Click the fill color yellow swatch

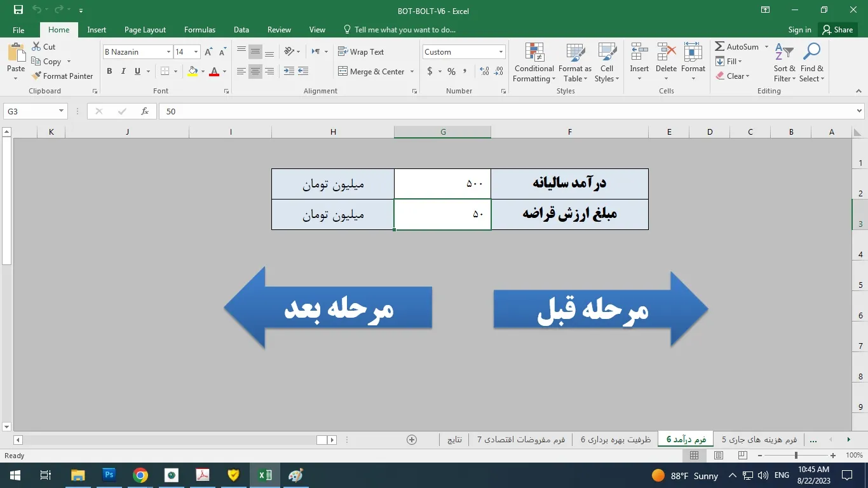click(193, 72)
